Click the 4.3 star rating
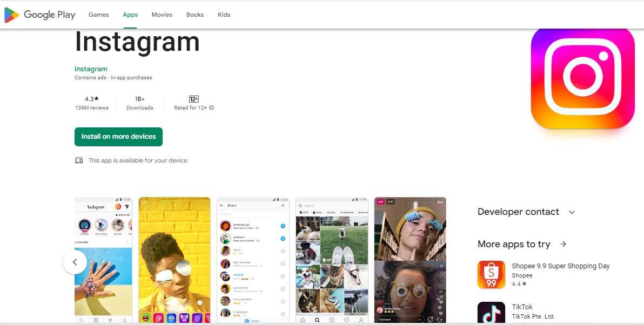The width and height of the screenshot is (644, 325). 92,99
